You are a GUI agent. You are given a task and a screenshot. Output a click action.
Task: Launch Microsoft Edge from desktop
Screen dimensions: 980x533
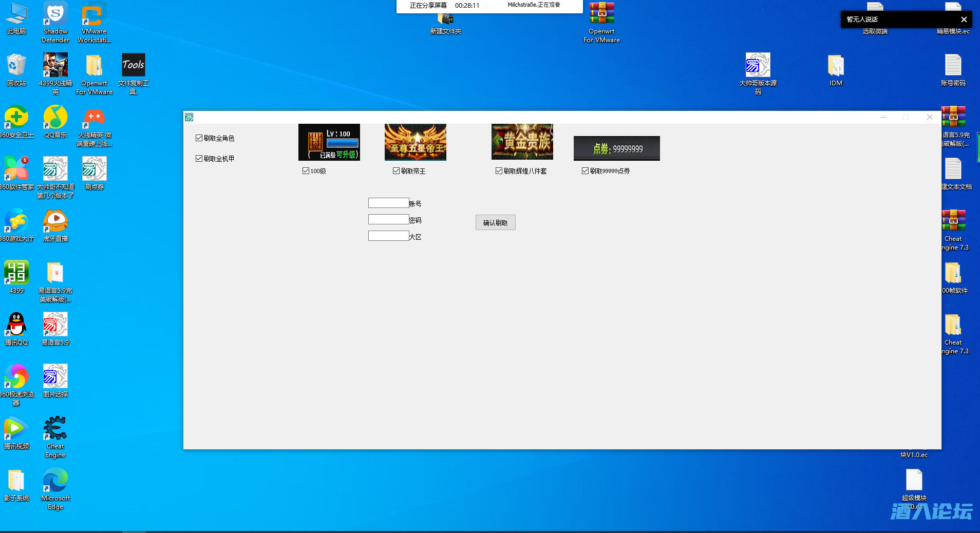pyautogui.click(x=55, y=481)
